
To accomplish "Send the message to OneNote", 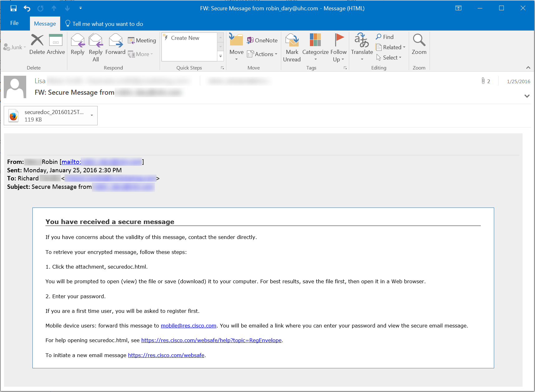I will click(x=262, y=40).
